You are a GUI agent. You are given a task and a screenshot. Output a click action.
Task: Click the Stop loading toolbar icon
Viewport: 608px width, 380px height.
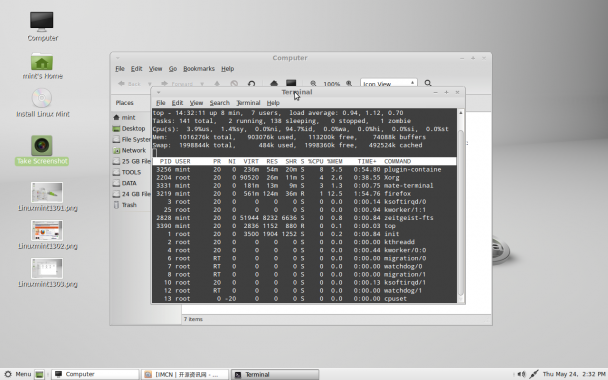click(234, 84)
